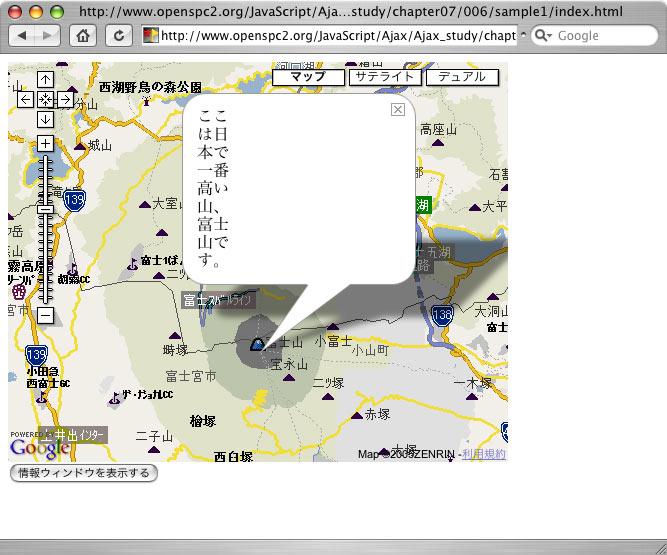The image size is (667, 555).
Task: Switch to デュアル hybrid view
Action: 462,77
